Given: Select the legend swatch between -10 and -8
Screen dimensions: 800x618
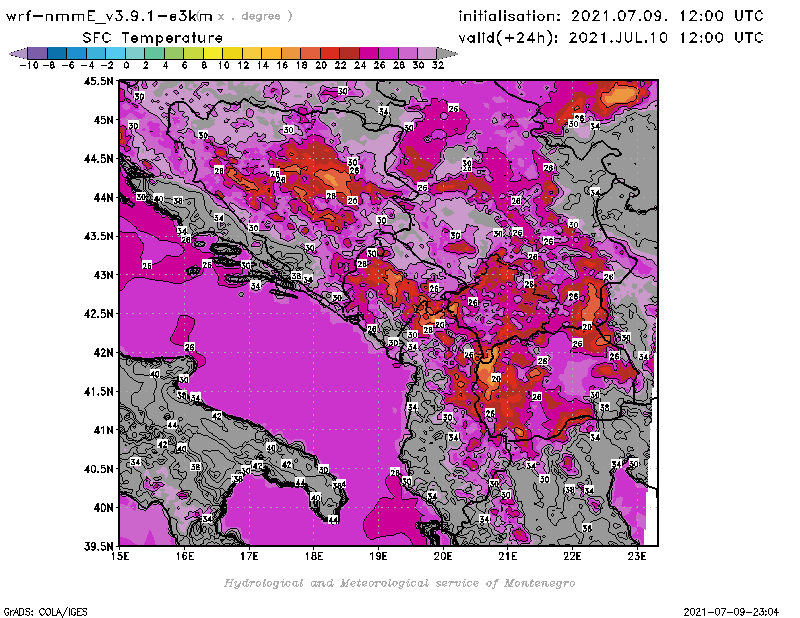Looking at the screenshot, I should tap(38, 54).
